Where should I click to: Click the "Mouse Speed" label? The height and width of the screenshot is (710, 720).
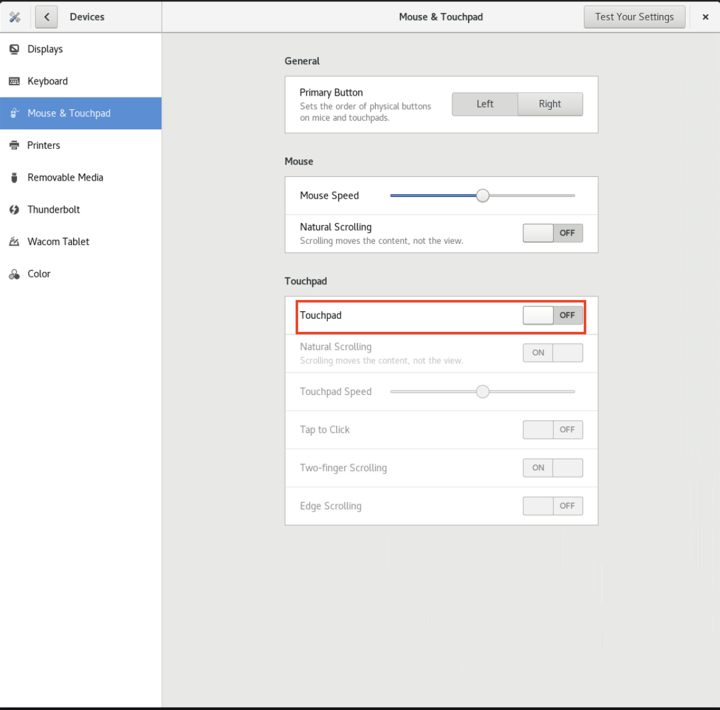click(329, 196)
